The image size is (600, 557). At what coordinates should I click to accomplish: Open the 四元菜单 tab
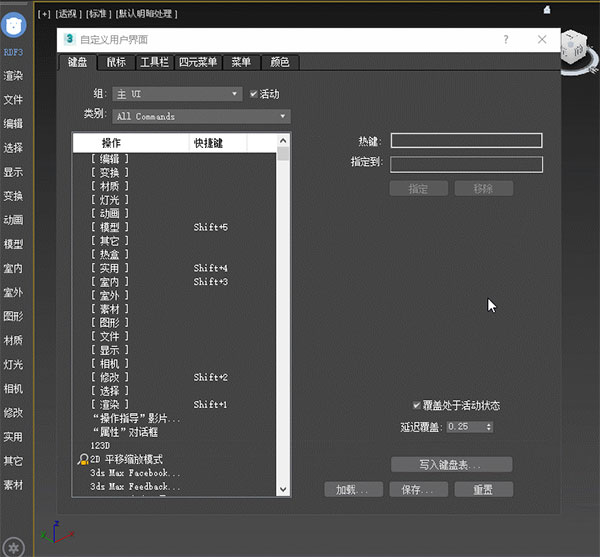point(198,62)
